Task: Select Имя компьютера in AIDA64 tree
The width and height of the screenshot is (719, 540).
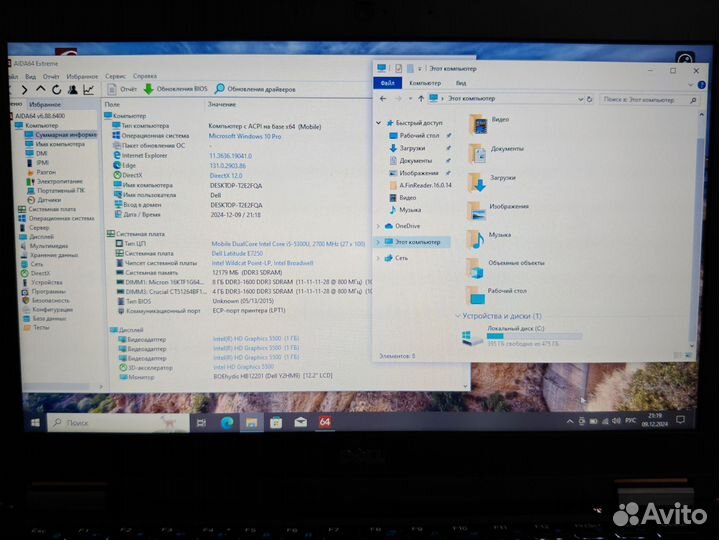Action: tap(55, 144)
